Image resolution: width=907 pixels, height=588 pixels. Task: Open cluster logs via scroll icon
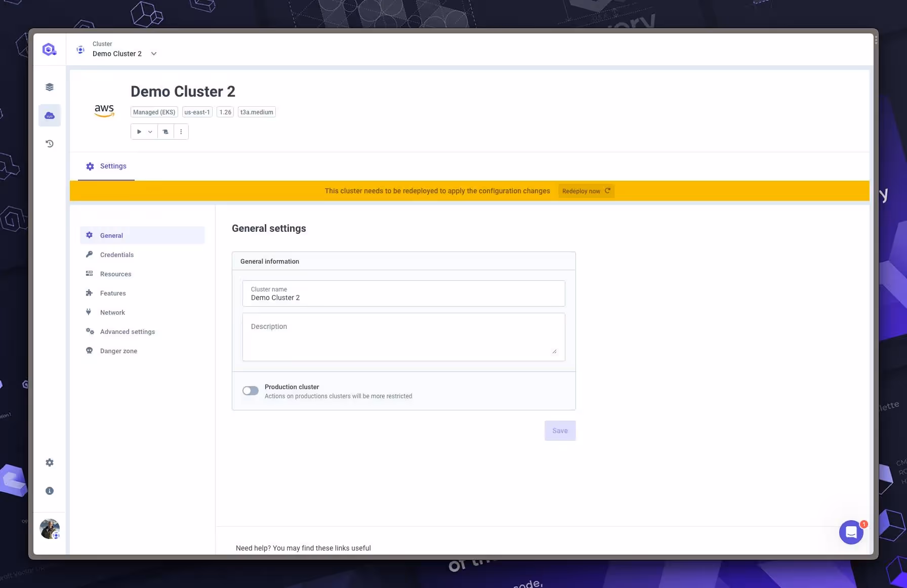coord(165,131)
